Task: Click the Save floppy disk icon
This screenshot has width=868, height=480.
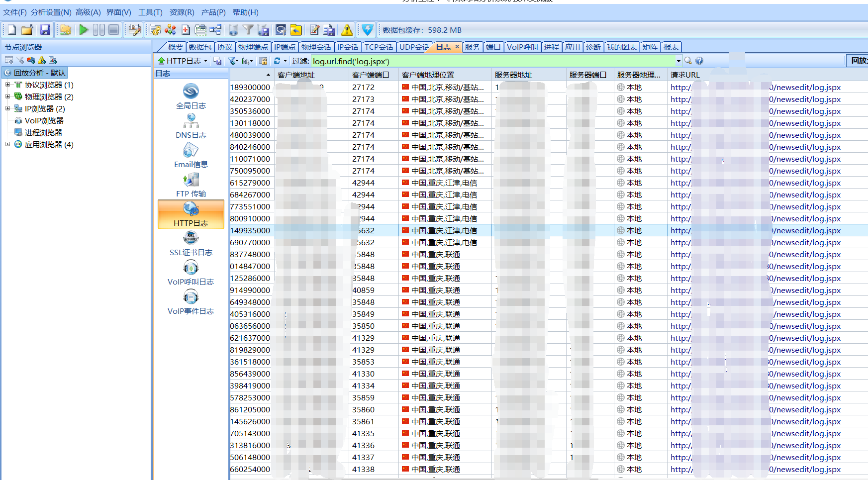Action: (45, 30)
